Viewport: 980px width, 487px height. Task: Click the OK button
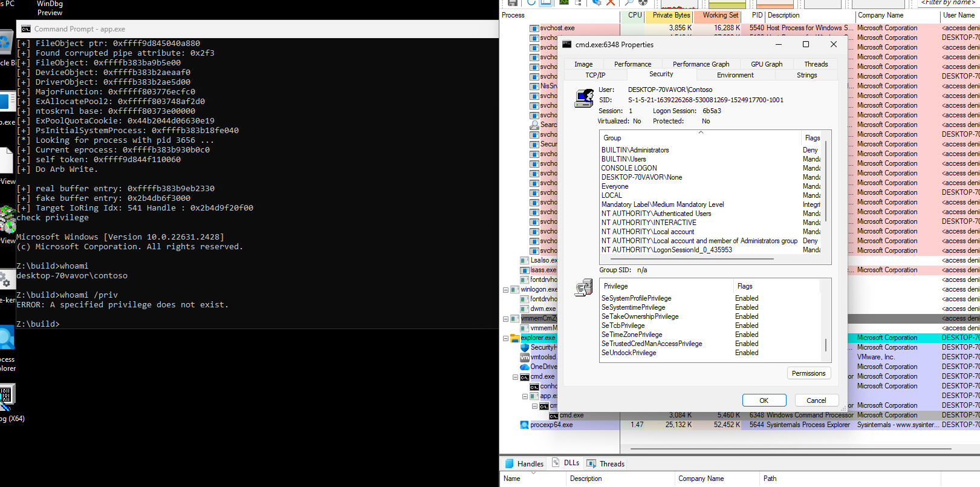(764, 400)
